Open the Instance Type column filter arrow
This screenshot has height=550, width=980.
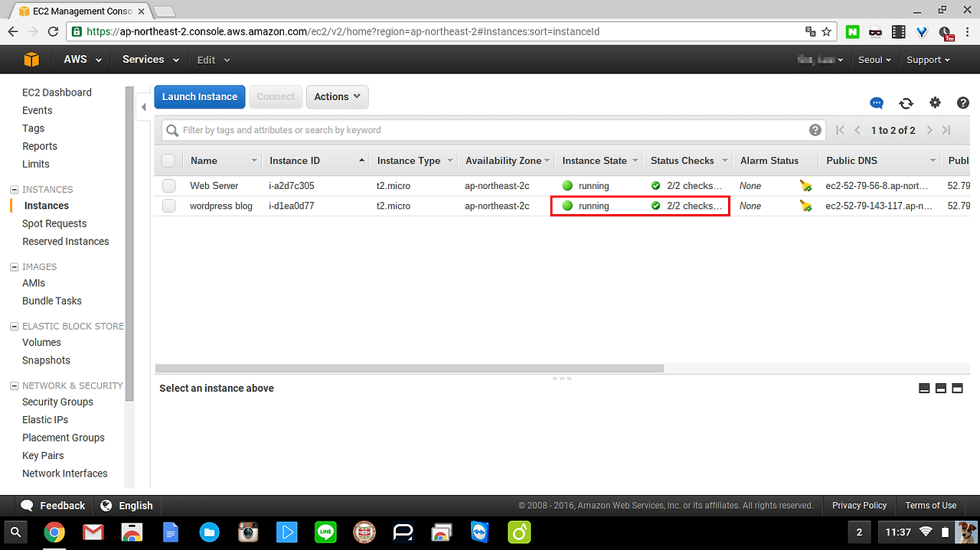coord(449,161)
